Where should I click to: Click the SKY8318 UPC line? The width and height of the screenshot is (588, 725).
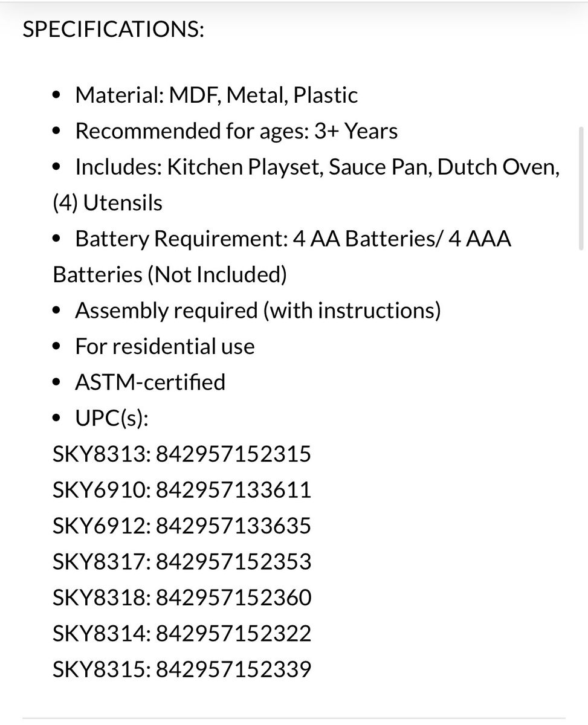[182, 598]
